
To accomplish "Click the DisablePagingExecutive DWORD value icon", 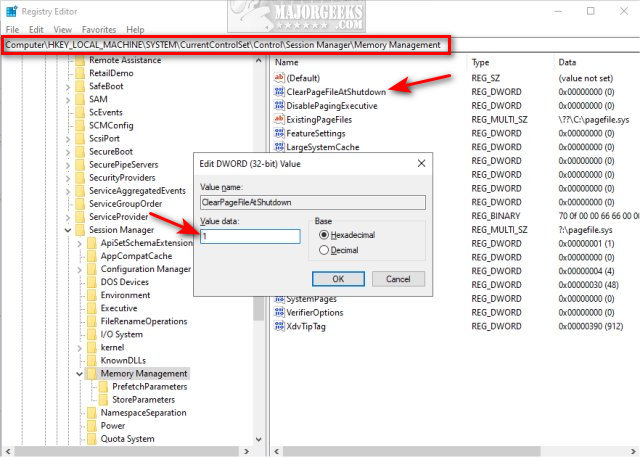I will tap(279, 106).
